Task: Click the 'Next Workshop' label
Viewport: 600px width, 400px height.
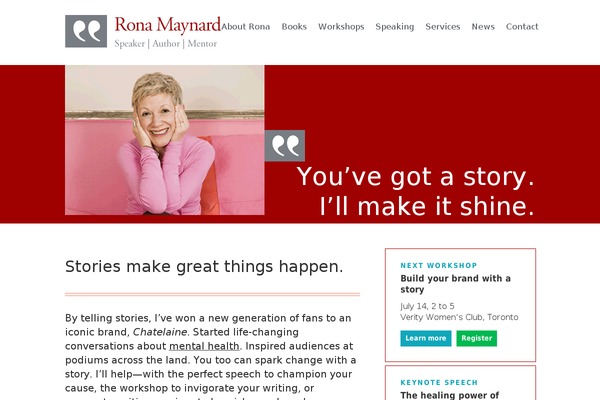Action: pyautogui.click(x=439, y=266)
